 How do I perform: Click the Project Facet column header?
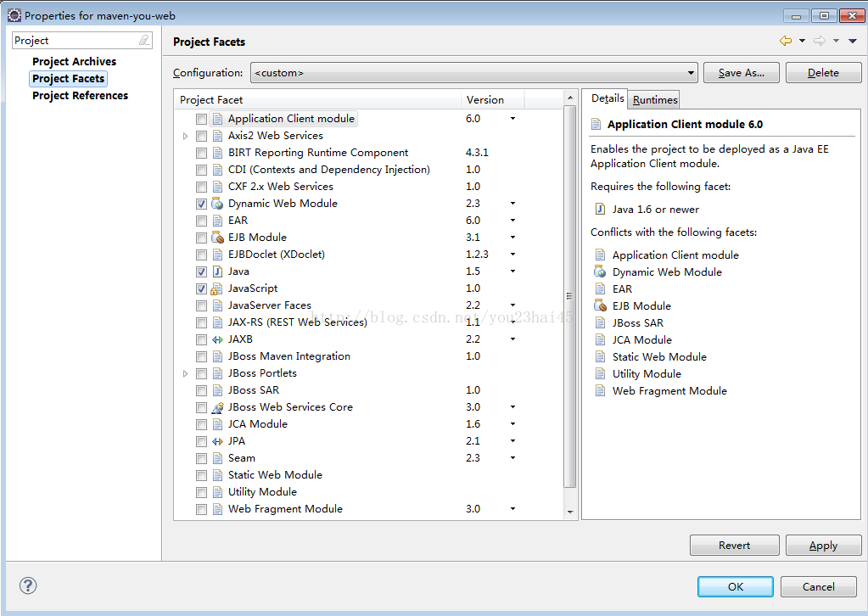tap(317, 99)
